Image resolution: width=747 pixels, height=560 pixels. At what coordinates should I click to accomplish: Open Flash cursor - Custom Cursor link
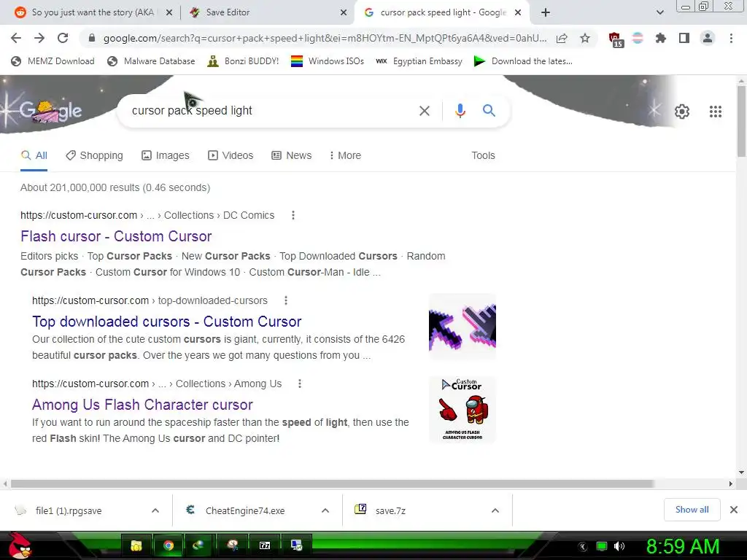click(116, 236)
